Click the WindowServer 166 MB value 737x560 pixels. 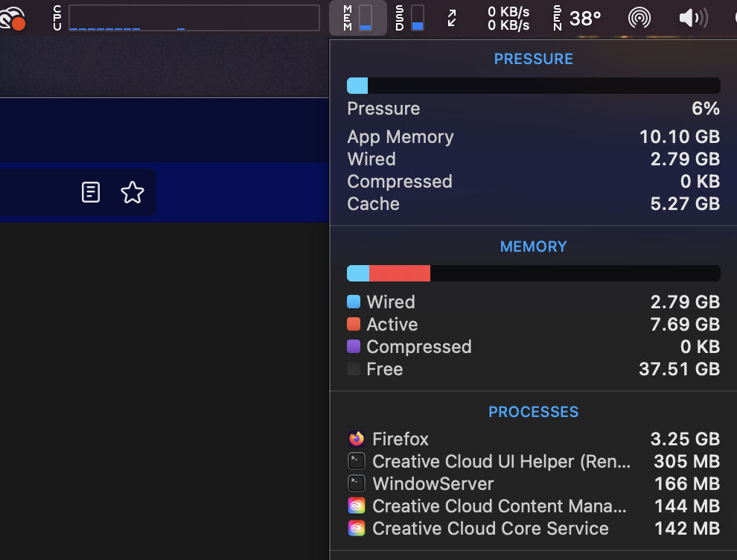(x=687, y=484)
